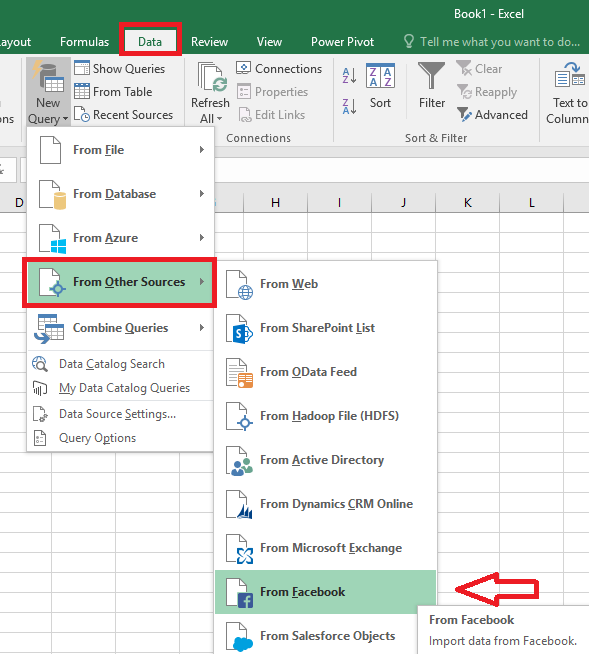Expand the From Other Sources submenu
Screen dimensions: 589x654
point(121,282)
